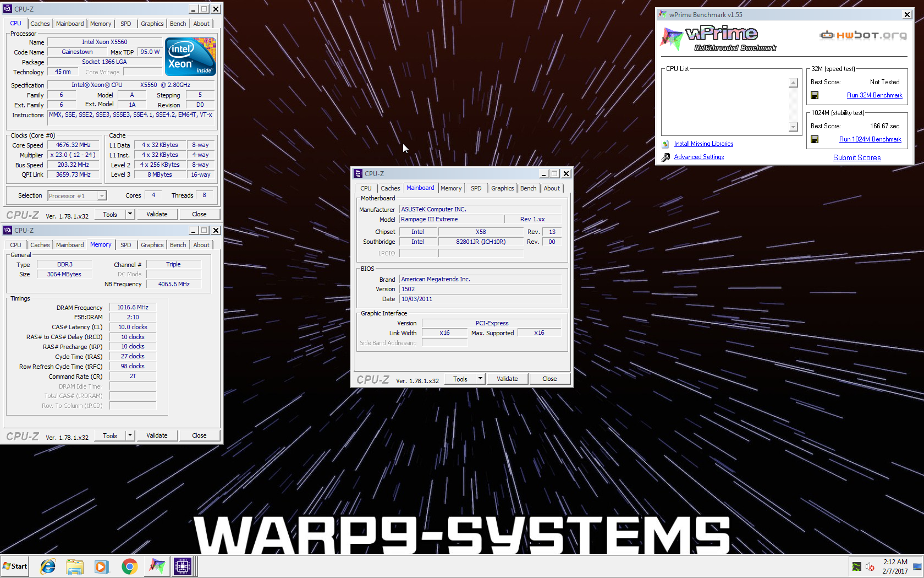Launch Windows Media Player from taskbar
Viewport: 924px width, 578px height.
101,566
